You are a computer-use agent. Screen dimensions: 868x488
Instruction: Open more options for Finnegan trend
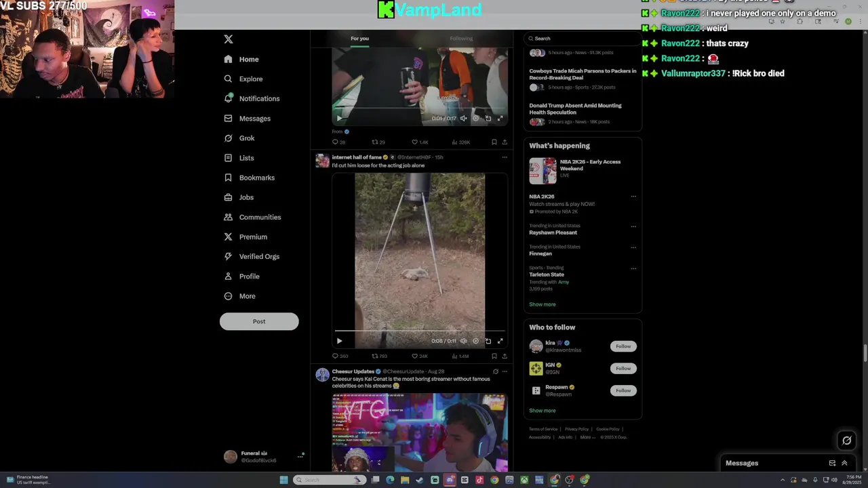click(633, 247)
